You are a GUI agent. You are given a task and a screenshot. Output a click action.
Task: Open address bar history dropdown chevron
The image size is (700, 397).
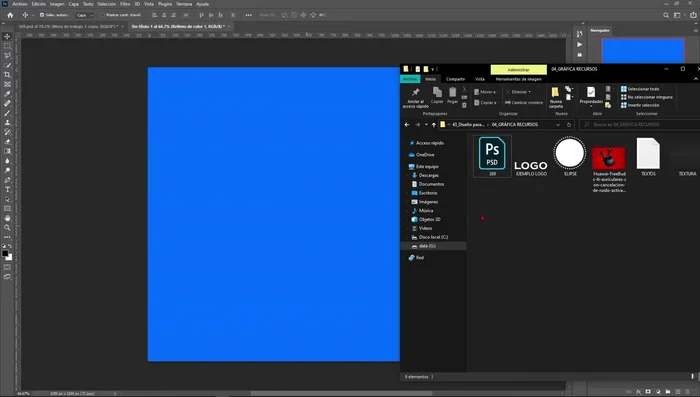pos(558,125)
